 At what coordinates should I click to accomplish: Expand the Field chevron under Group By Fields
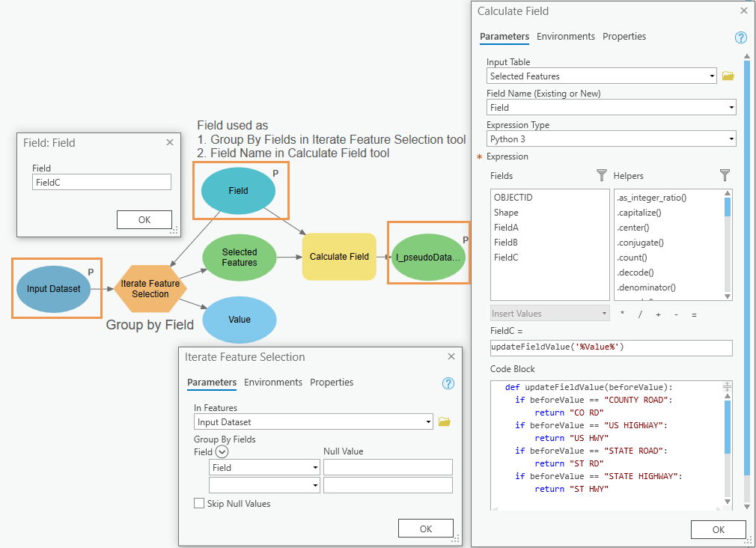222,451
